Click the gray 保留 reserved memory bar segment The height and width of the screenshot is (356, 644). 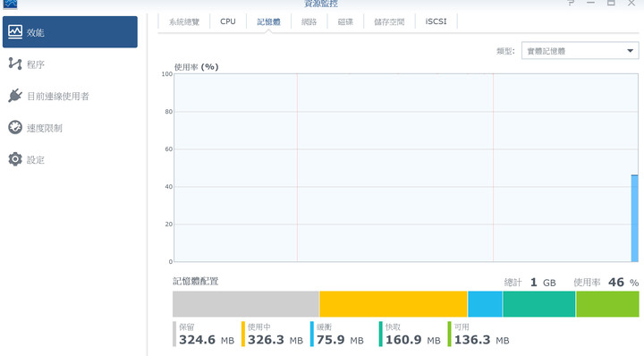pyautogui.click(x=246, y=304)
